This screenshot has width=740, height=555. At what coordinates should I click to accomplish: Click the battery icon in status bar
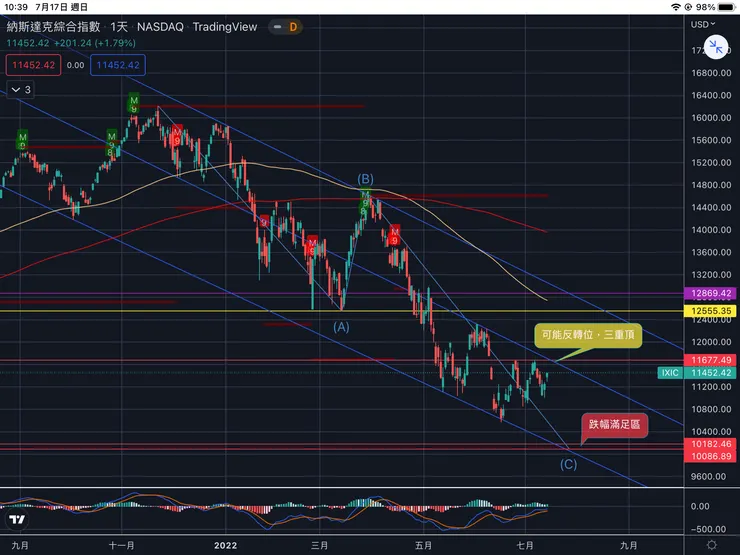click(727, 7)
